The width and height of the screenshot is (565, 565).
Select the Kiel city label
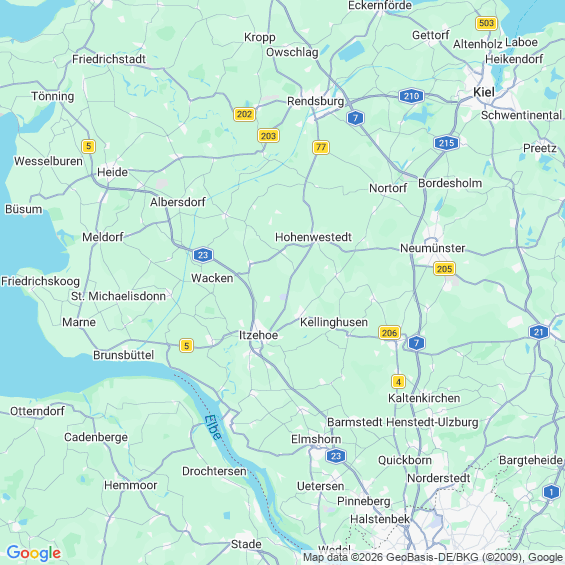(x=484, y=92)
